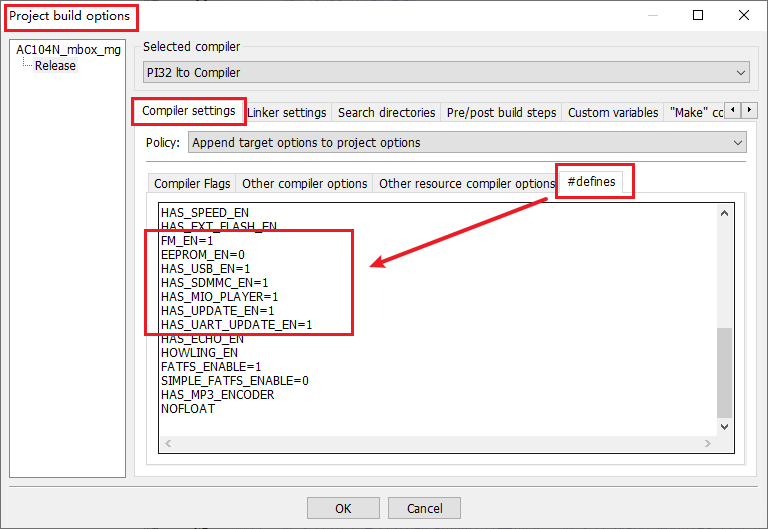Click the defines vertical scrollbar thumb
768x529 pixels.
pyautogui.click(x=724, y=372)
